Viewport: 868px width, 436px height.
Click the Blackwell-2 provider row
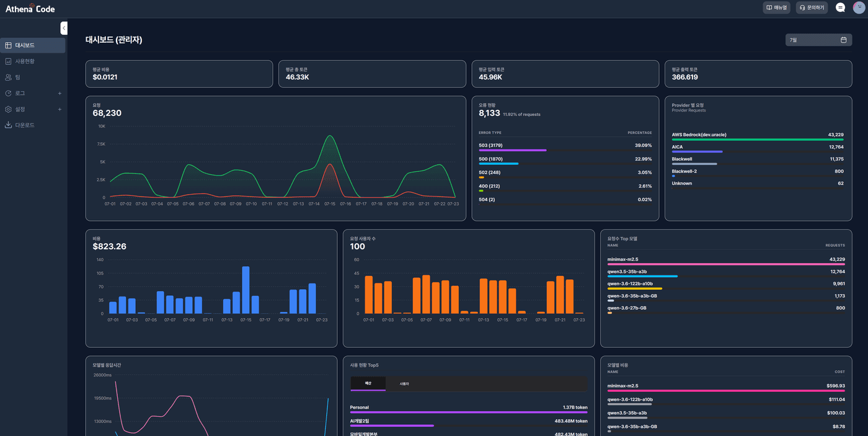[x=758, y=173]
